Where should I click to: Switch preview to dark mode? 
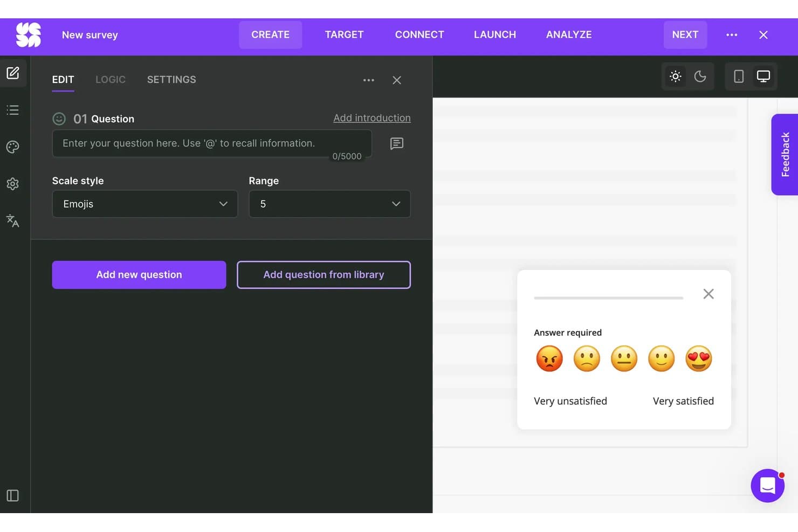click(x=700, y=77)
